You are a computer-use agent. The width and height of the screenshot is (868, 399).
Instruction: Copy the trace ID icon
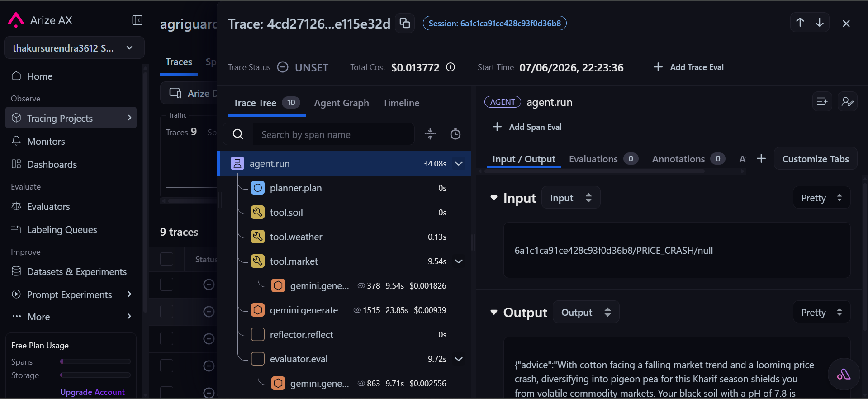[405, 23]
